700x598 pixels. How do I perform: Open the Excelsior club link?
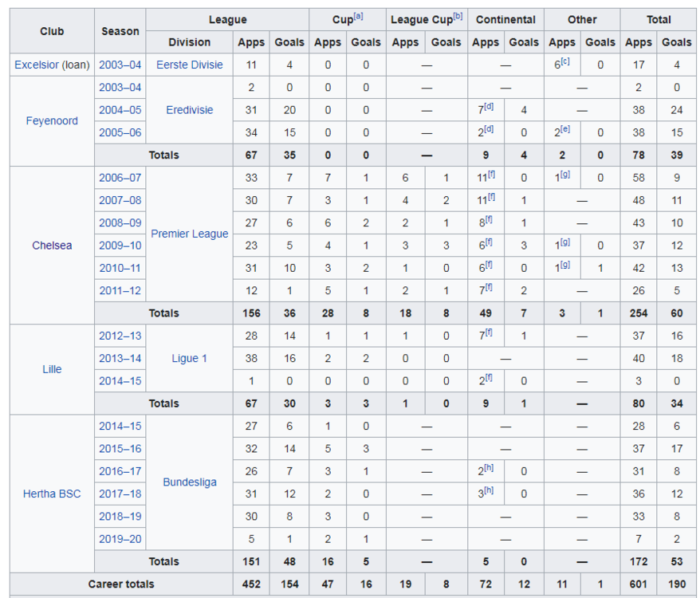coord(37,65)
